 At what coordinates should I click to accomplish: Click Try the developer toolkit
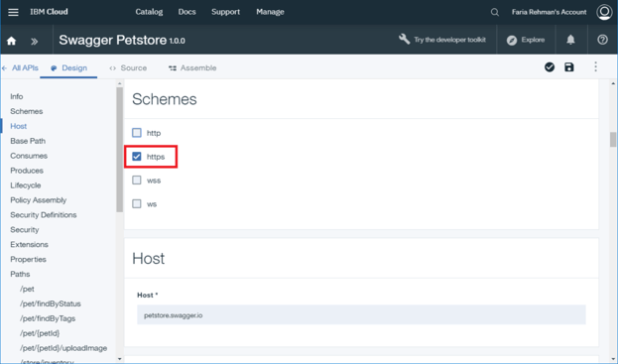tap(441, 40)
